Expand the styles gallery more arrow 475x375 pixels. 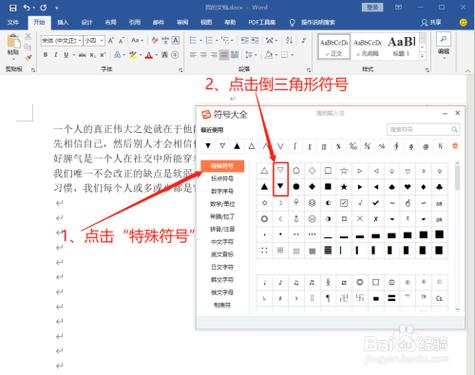point(422,56)
